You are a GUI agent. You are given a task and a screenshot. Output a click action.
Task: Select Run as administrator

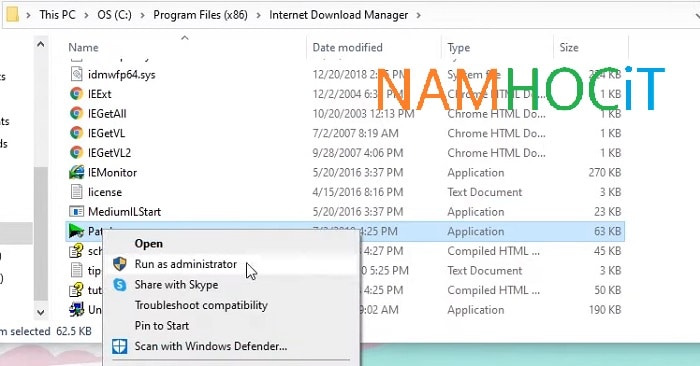(186, 264)
